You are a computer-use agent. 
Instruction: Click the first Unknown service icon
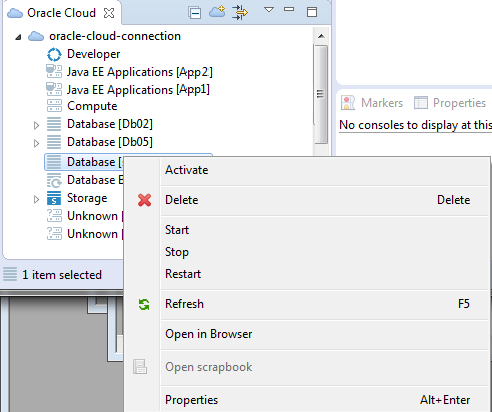point(54,216)
